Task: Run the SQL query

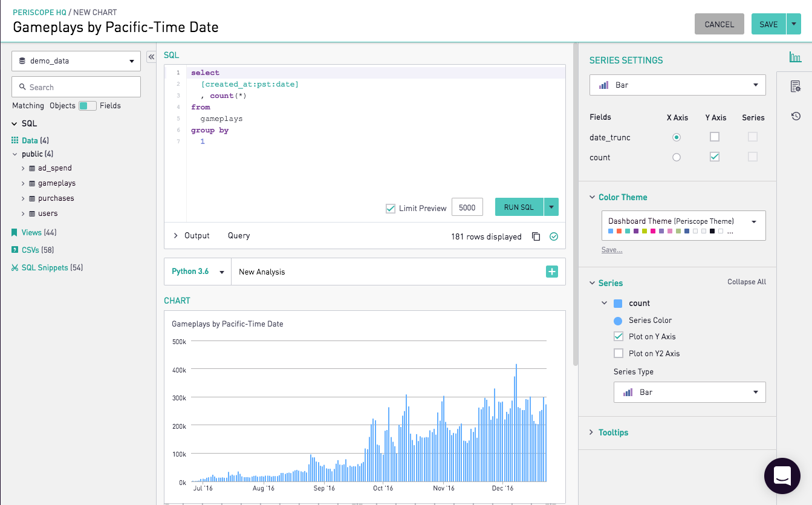Action: pos(519,207)
